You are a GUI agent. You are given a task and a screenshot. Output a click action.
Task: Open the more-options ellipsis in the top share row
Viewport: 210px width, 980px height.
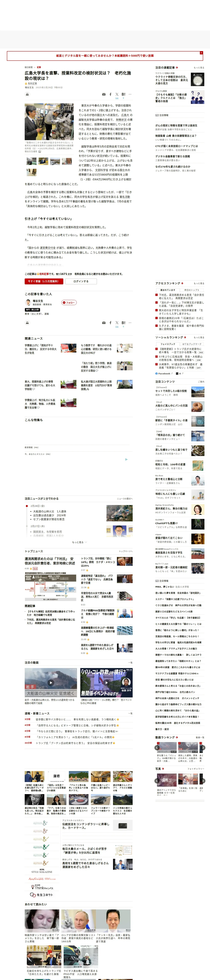point(130,94)
